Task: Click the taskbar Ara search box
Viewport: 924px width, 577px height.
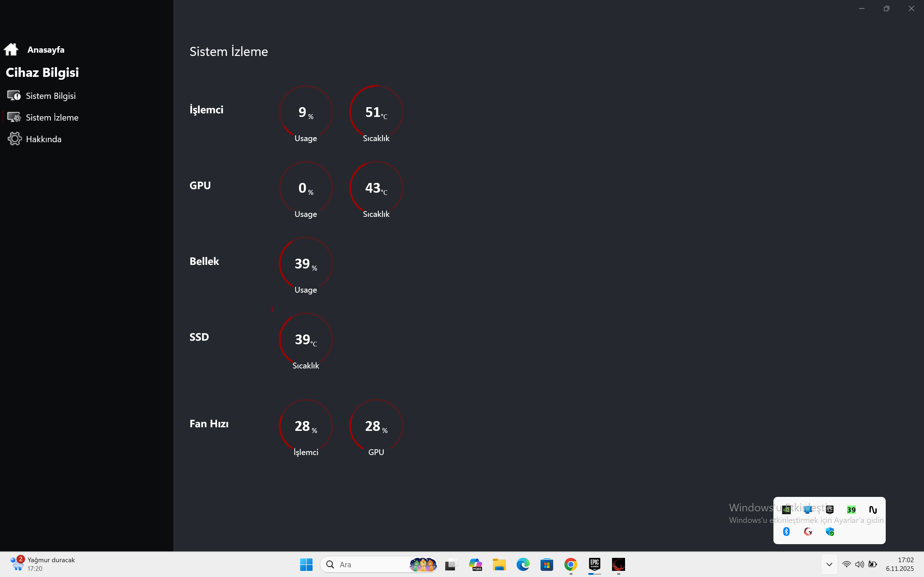Action: click(379, 564)
